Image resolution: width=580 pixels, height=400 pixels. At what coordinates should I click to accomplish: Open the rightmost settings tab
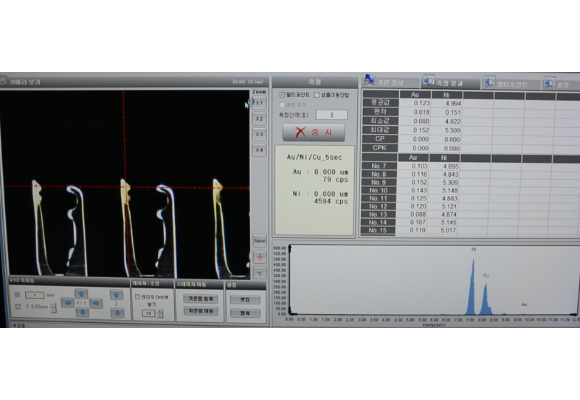[561, 84]
